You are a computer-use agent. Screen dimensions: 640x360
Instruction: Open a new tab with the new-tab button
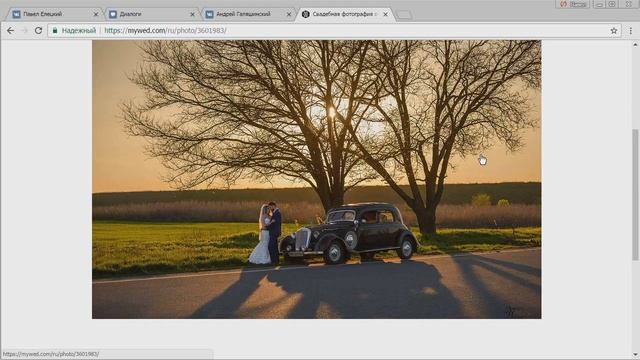tap(404, 15)
